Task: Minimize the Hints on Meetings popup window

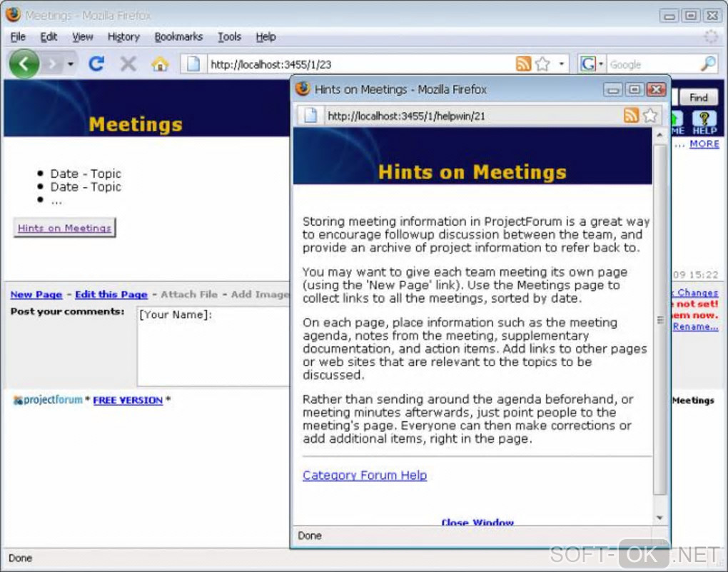Action: (613, 89)
